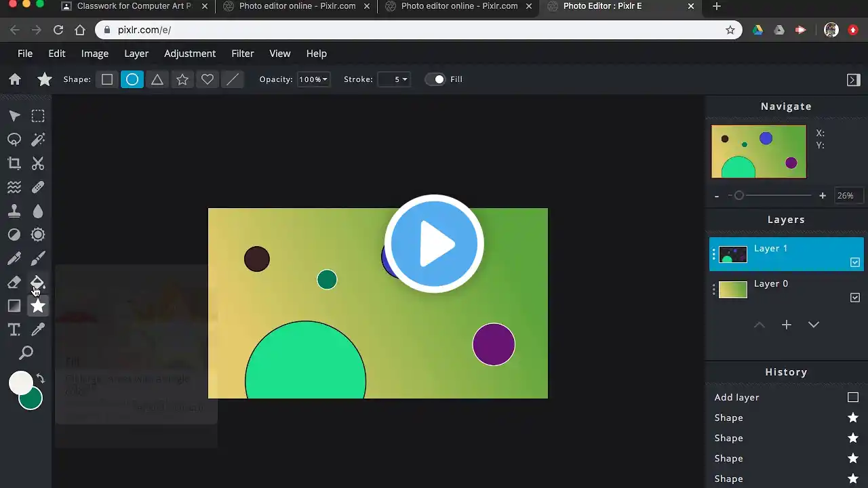Select the Layer 0 thumbnail
Viewport: 868px width, 488px height.
click(x=733, y=289)
